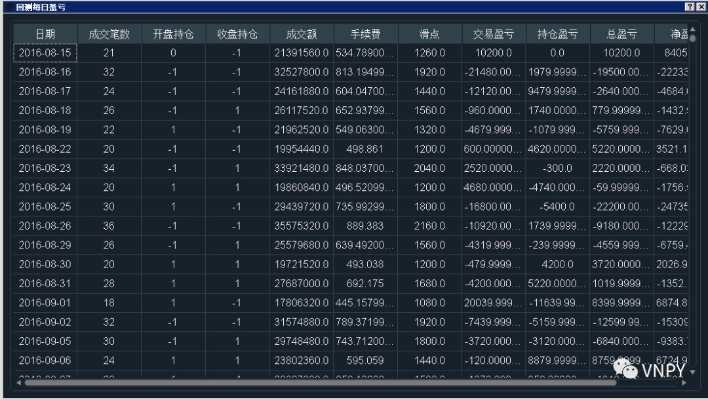This screenshot has height=400, width=708.
Task: Click the 成交笔数 column header
Action: point(109,34)
